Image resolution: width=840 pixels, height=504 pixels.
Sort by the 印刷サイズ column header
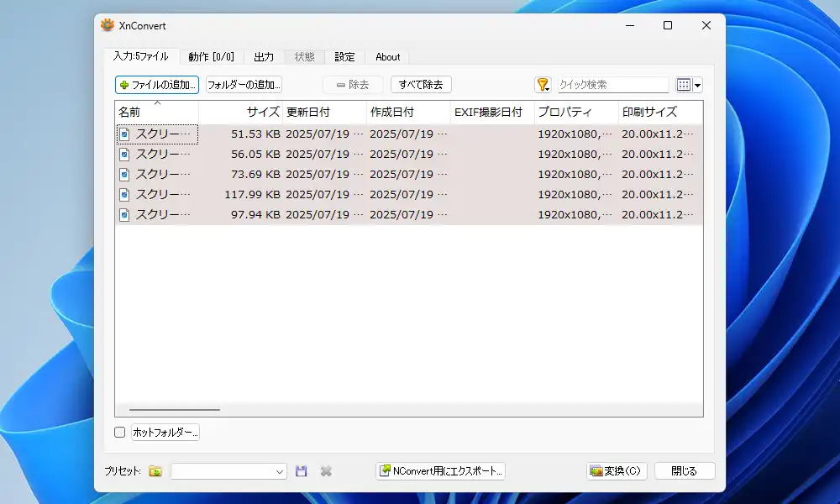point(660,112)
